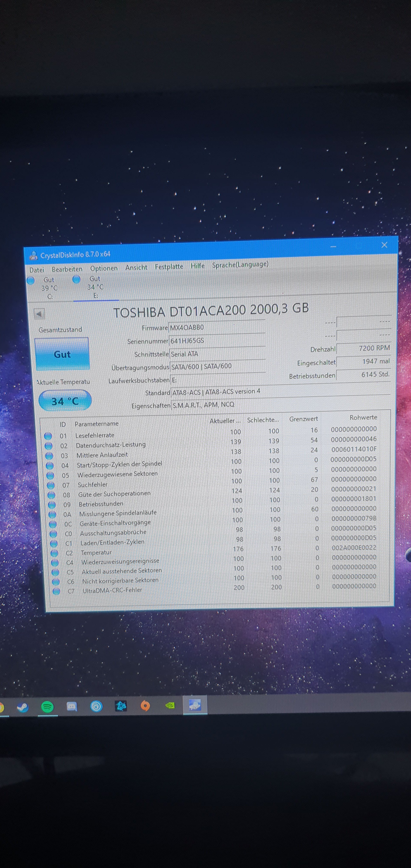Click status icon of Misslungene Spindelanläufe row

pos(53,515)
